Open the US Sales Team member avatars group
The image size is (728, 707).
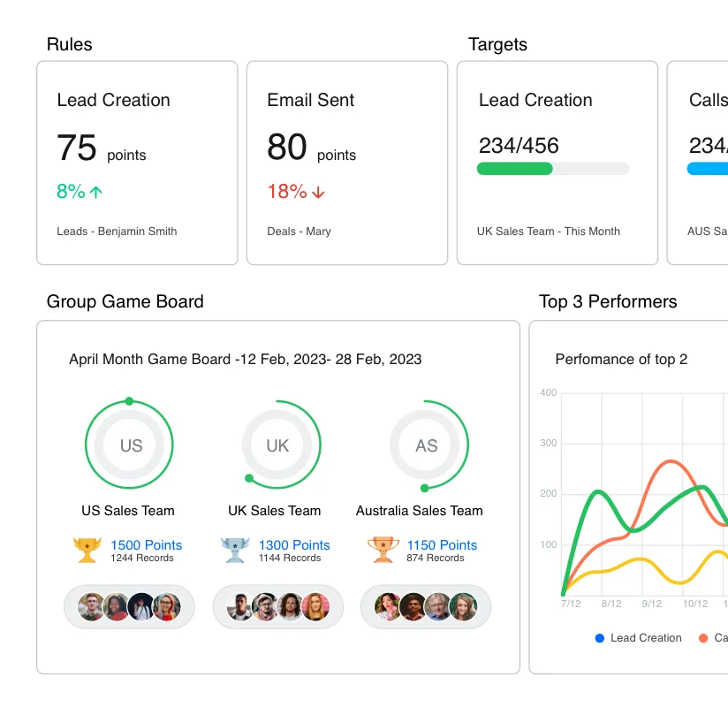tap(129, 607)
